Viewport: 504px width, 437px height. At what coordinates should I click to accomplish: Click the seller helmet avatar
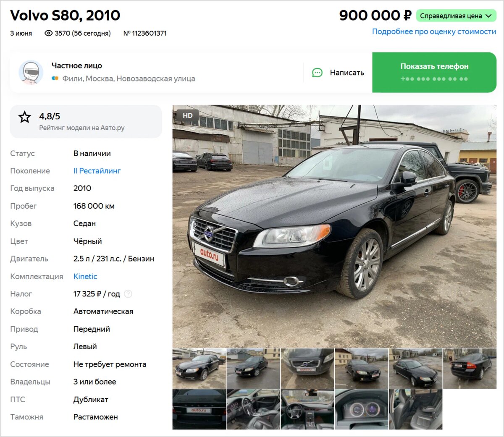click(x=31, y=72)
